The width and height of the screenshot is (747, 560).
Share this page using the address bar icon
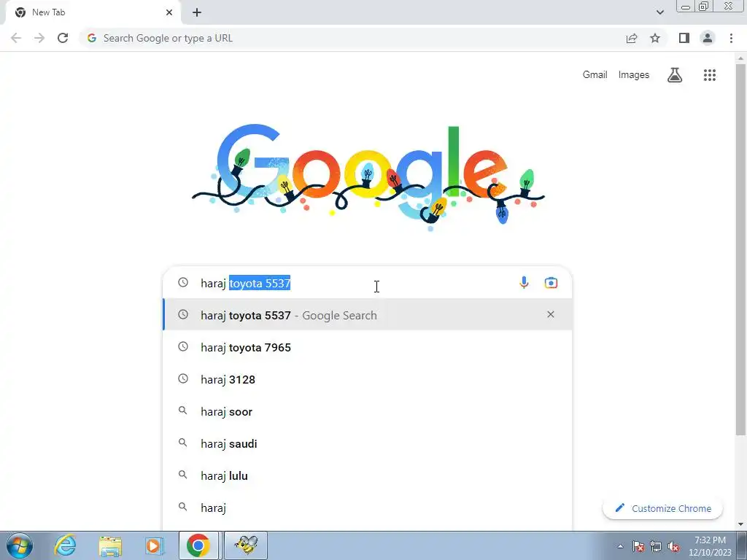[x=632, y=38]
